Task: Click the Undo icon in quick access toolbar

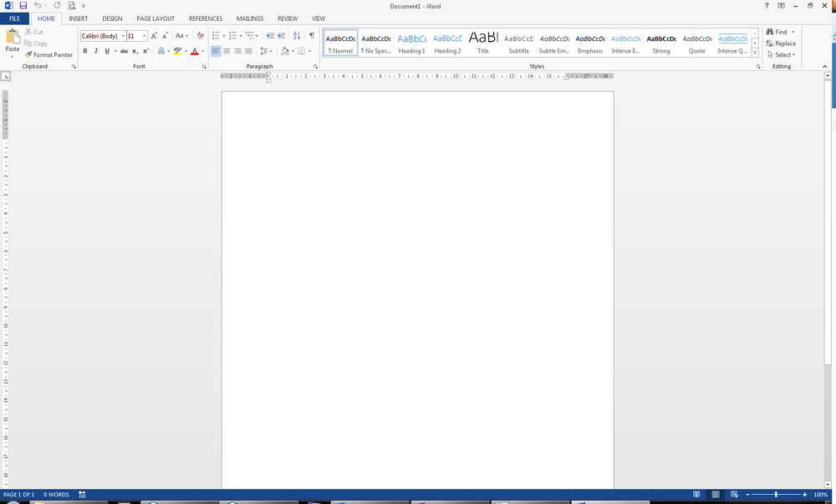Action: (38, 5)
